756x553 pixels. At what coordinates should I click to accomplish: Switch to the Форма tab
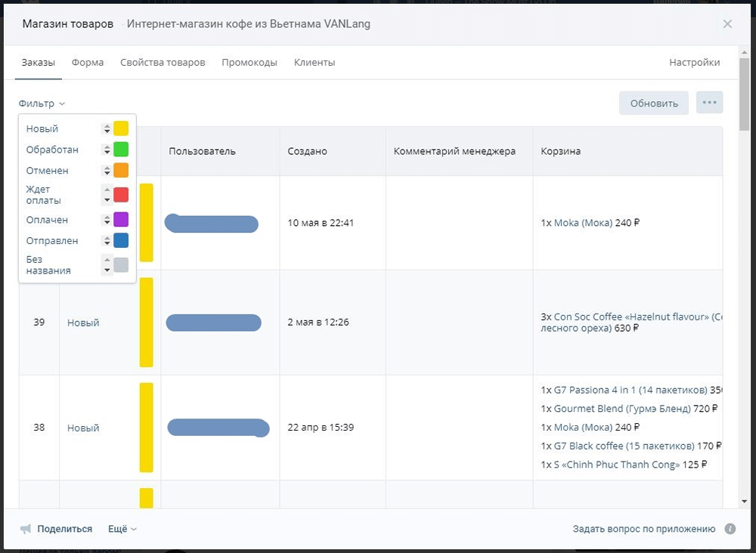87,63
